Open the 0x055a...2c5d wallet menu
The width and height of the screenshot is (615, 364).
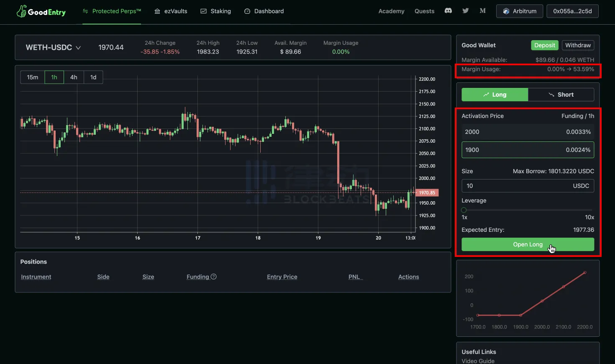[572, 11]
